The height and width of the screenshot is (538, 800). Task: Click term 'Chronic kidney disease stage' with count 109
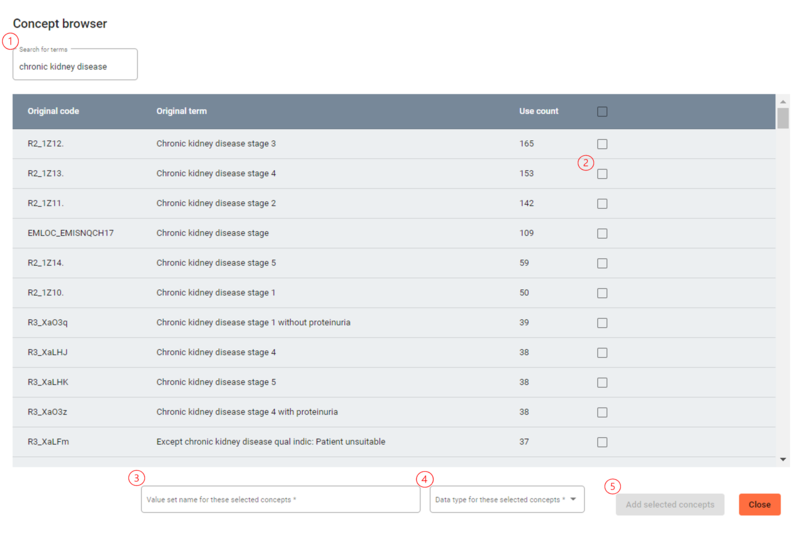tap(212, 233)
